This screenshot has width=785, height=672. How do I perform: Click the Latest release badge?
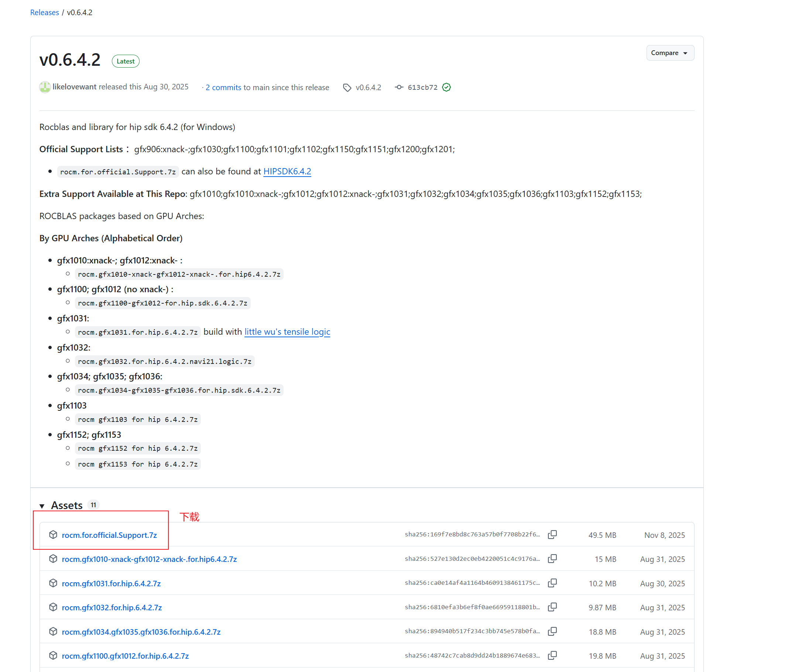[126, 61]
